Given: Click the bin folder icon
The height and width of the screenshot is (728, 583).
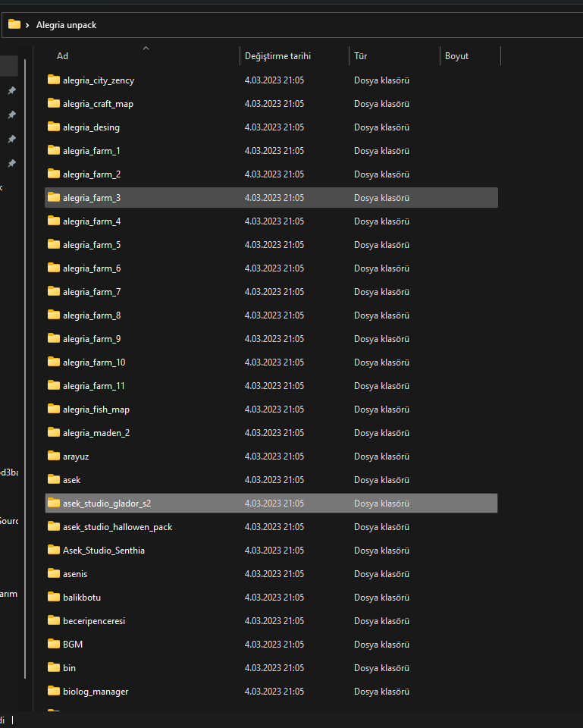Looking at the screenshot, I should [x=54, y=667].
